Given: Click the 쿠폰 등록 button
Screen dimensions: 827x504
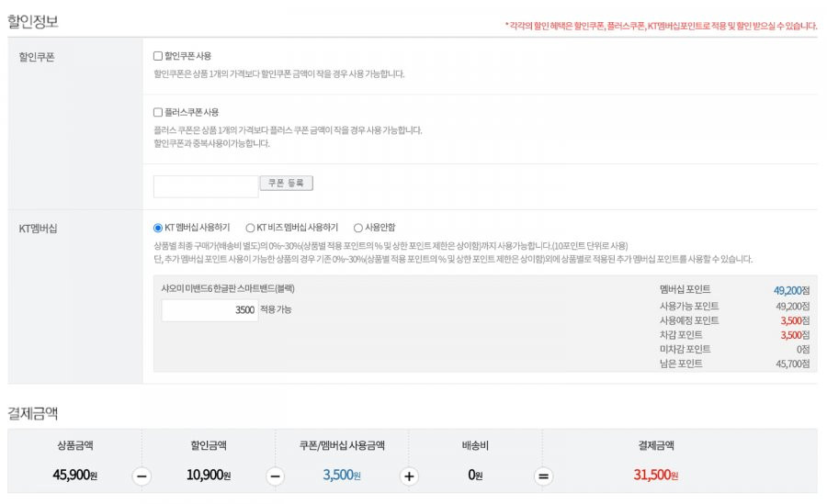Looking at the screenshot, I should [287, 183].
